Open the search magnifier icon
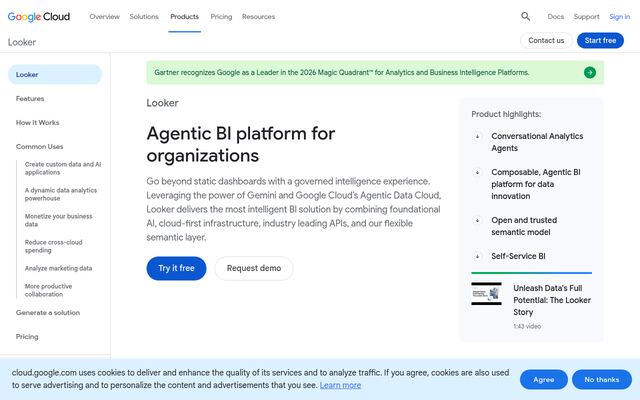Viewport: 640px width, 400px height. click(x=525, y=16)
